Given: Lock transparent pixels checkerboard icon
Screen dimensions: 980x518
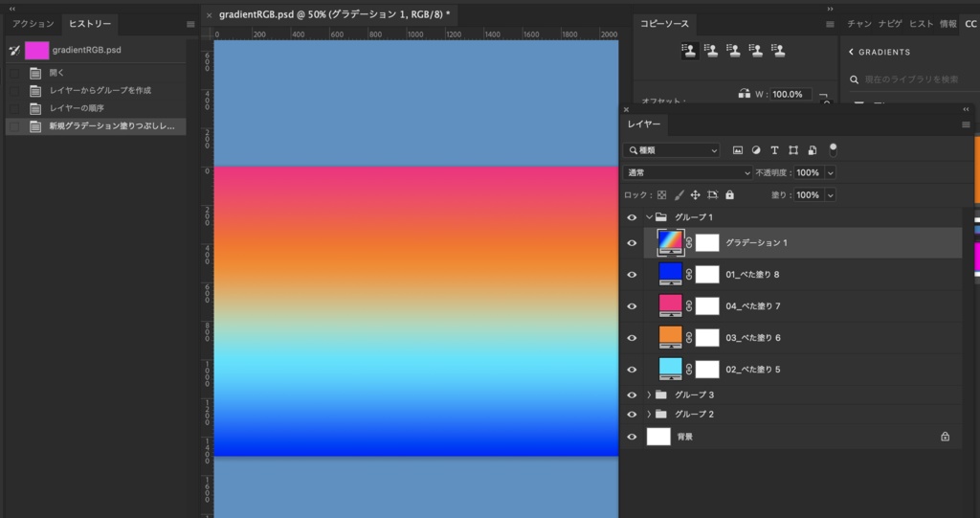Looking at the screenshot, I should pos(662,195).
